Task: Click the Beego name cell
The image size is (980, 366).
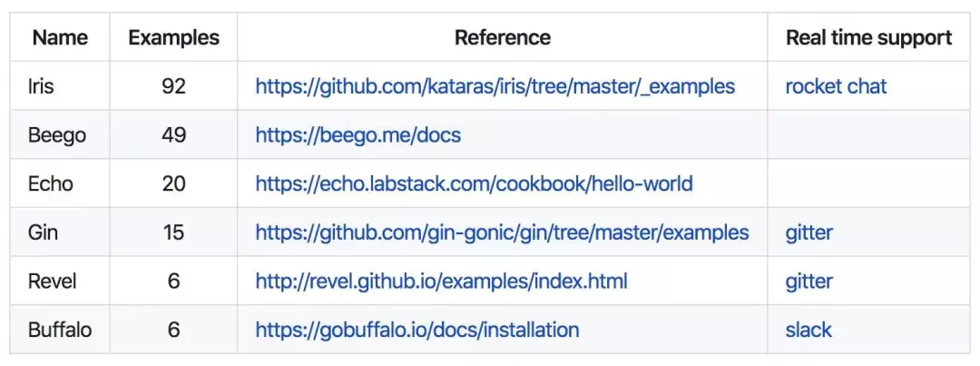Action: coord(60,134)
